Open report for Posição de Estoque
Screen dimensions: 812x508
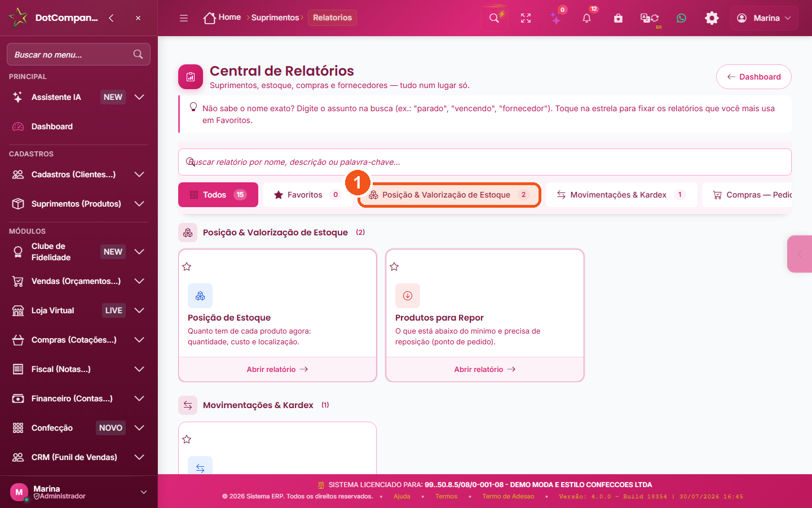[277, 369]
